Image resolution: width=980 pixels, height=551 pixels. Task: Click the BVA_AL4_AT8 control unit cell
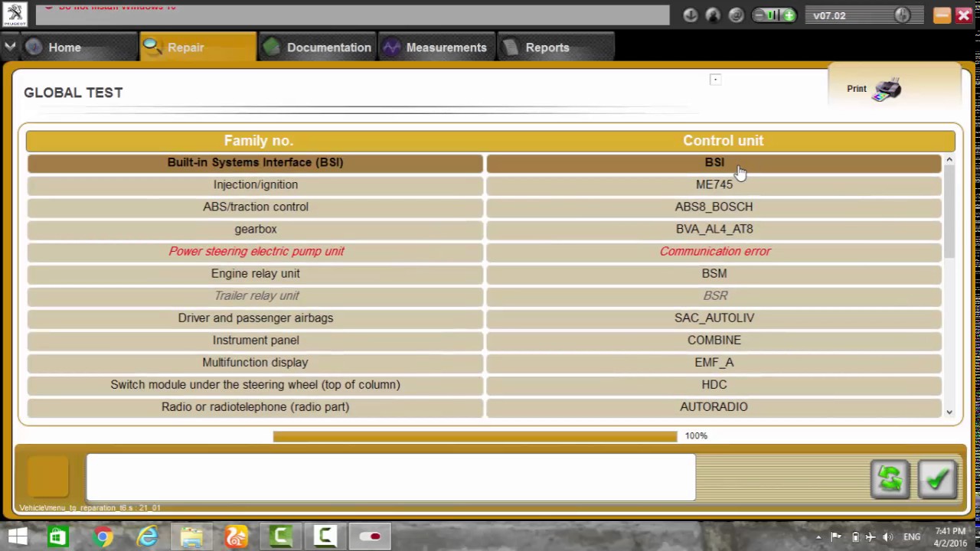tap(714, 229)
